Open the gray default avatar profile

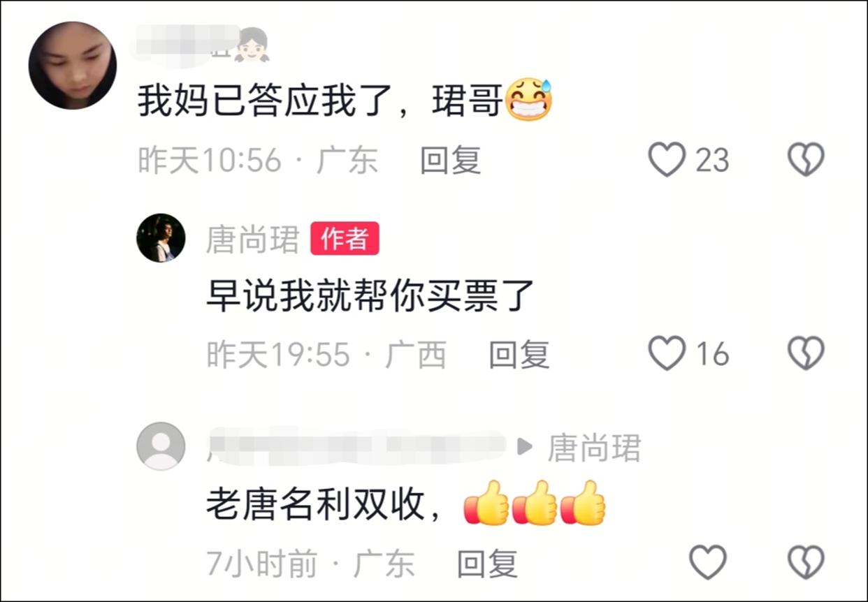(161, 446)
